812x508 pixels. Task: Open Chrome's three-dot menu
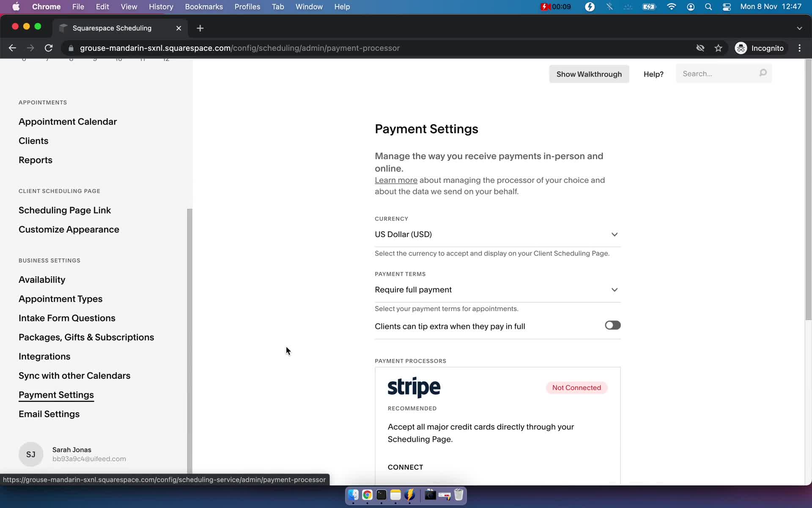pos(799,48)
